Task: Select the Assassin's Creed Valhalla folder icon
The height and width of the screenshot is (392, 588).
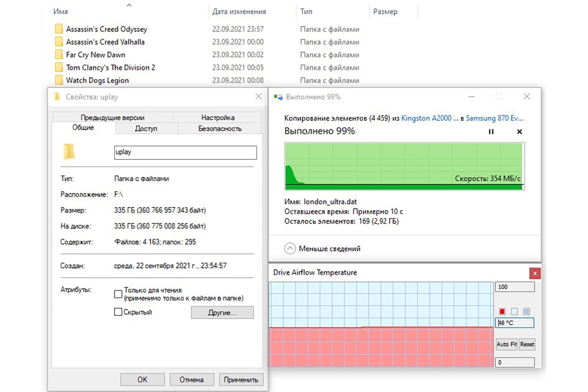Action: click(x=58, y=42)
